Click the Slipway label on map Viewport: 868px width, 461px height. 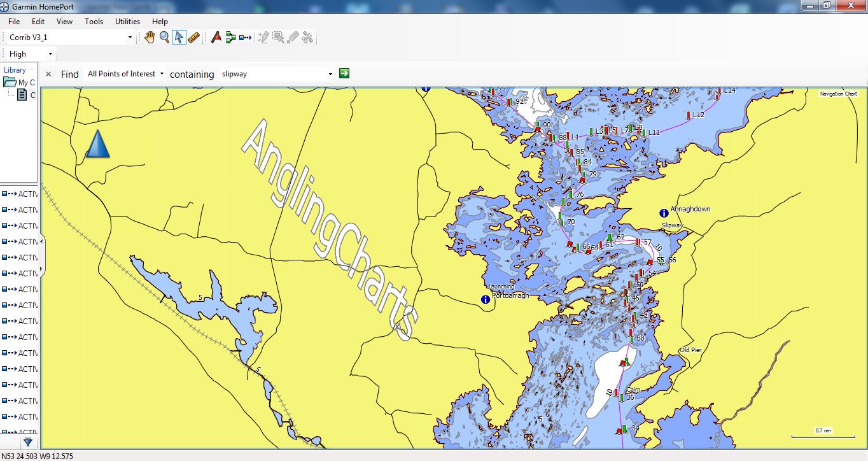672,225
